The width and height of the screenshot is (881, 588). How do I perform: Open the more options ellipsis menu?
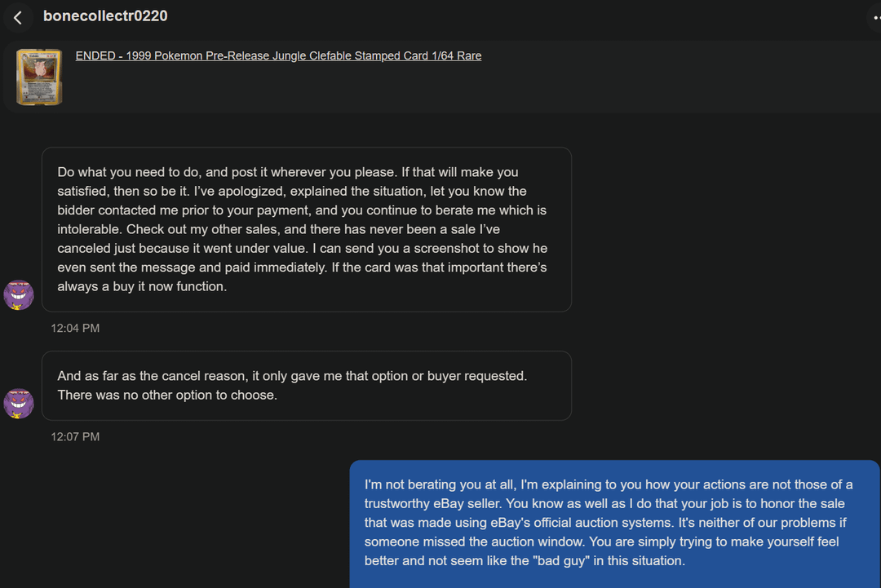pos(875,18)
